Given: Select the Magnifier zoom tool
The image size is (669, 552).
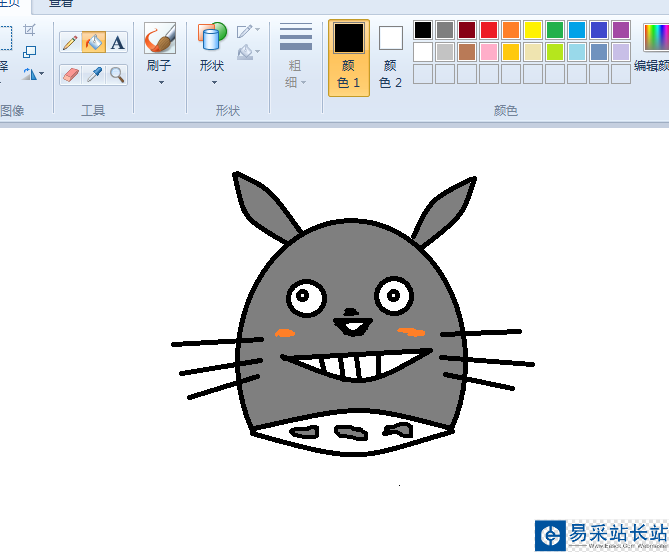Looking at the screenshot, I should pos(118,74).
